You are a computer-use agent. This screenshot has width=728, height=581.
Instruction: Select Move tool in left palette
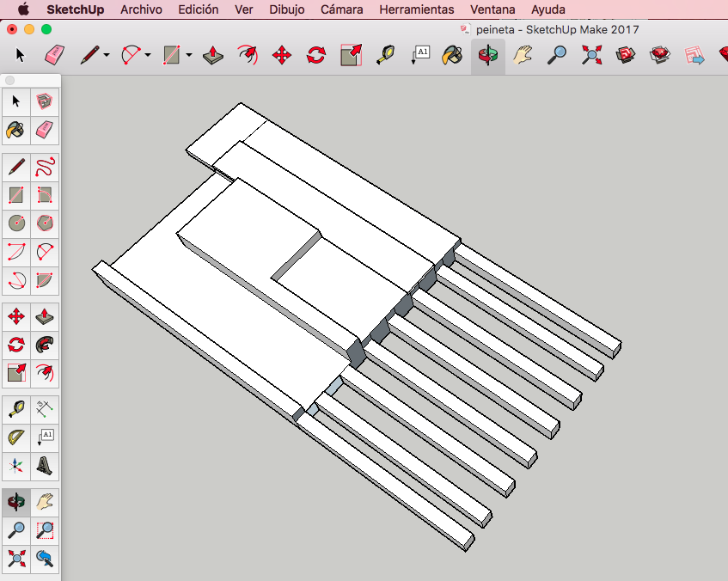click(16, 317)
